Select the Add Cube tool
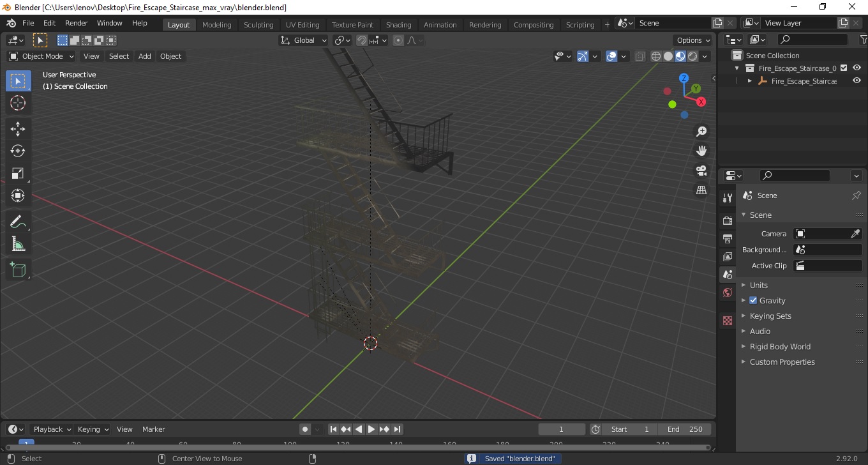Viewport: 868px width, 465px height. (18, 270)
